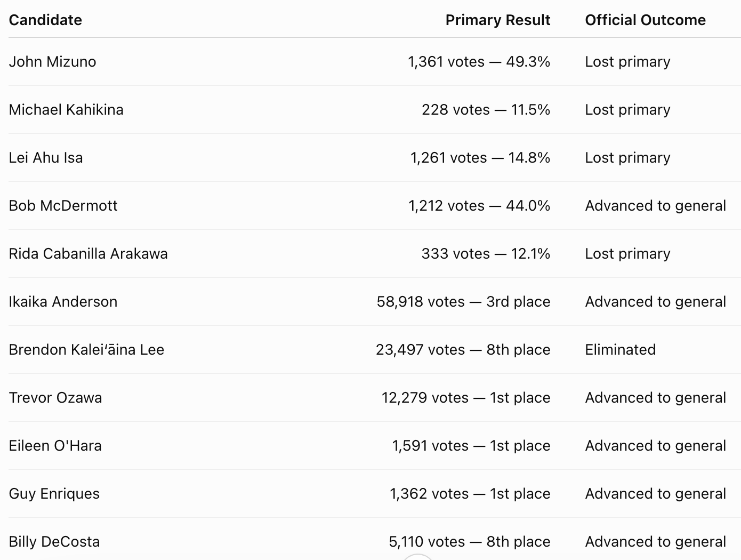Click the Primary Result column header
741x560 pixels.
click(497, 20)
